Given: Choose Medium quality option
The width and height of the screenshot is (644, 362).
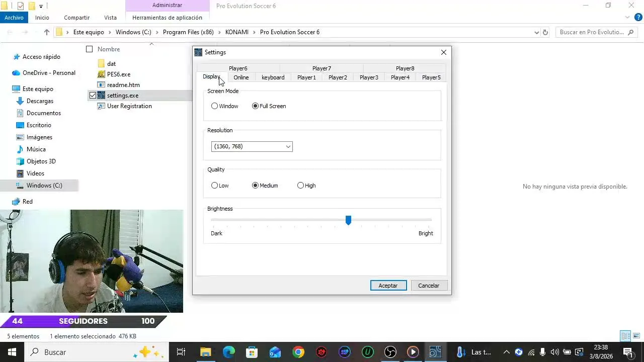Looking at the screenshot, I should [x=256, y=186].
